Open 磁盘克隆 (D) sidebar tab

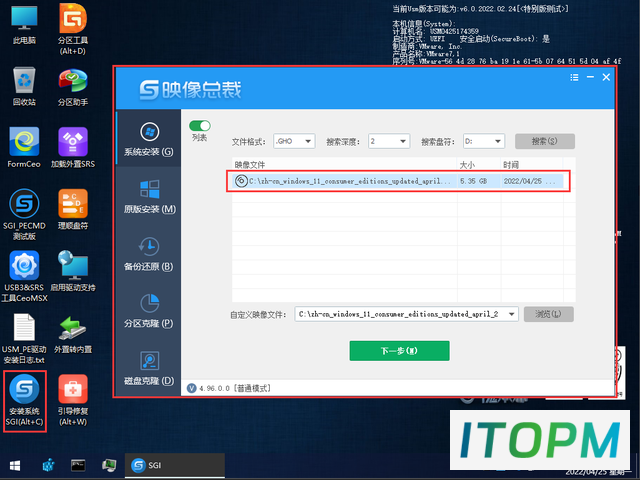coord(149,367)
